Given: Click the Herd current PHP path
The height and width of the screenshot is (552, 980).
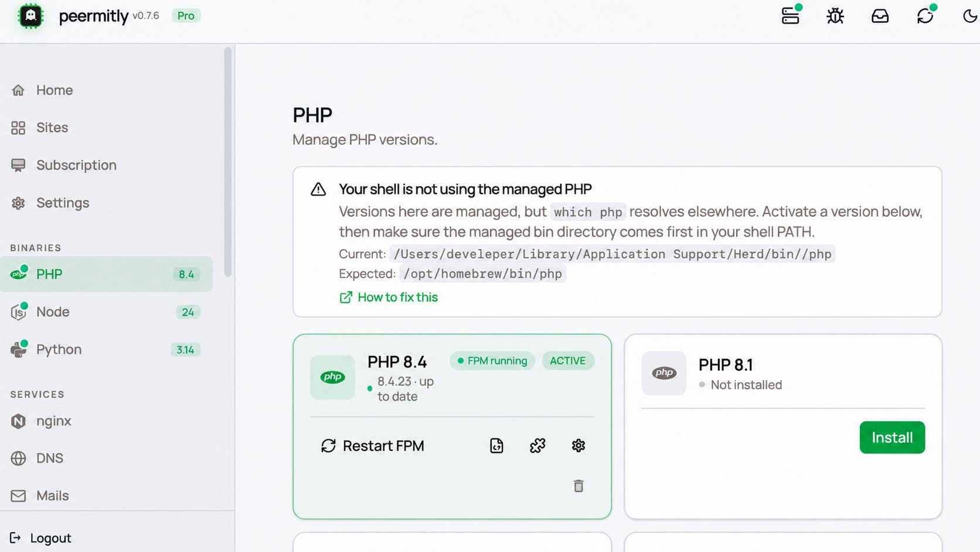Looking at the screenshot, I should (612, 254).
